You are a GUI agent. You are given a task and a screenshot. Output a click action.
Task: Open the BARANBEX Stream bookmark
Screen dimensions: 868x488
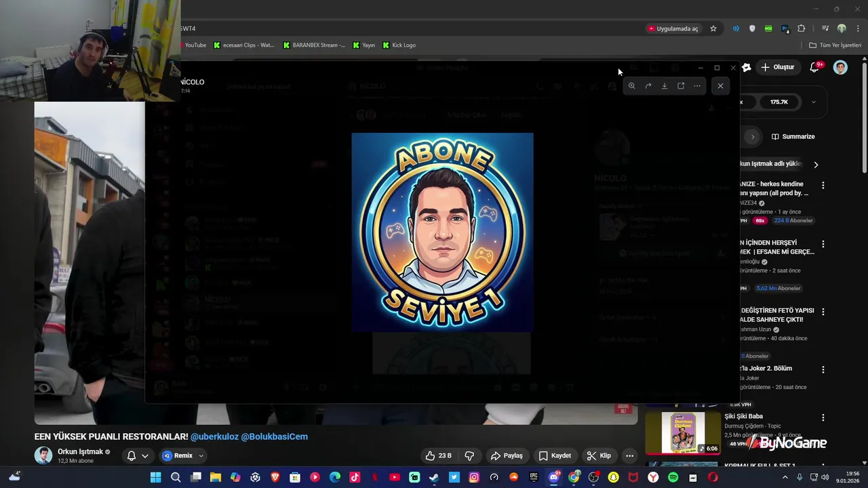314,45
